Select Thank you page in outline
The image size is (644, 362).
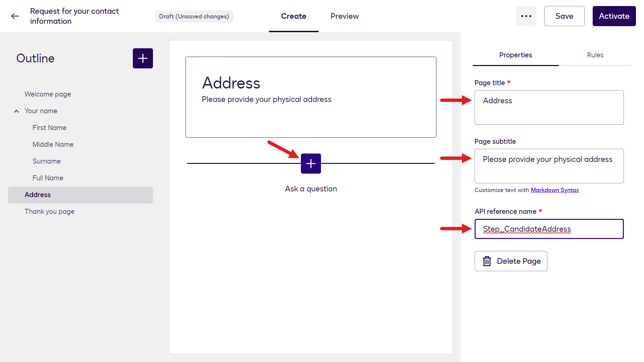click(x=50, y=212)
